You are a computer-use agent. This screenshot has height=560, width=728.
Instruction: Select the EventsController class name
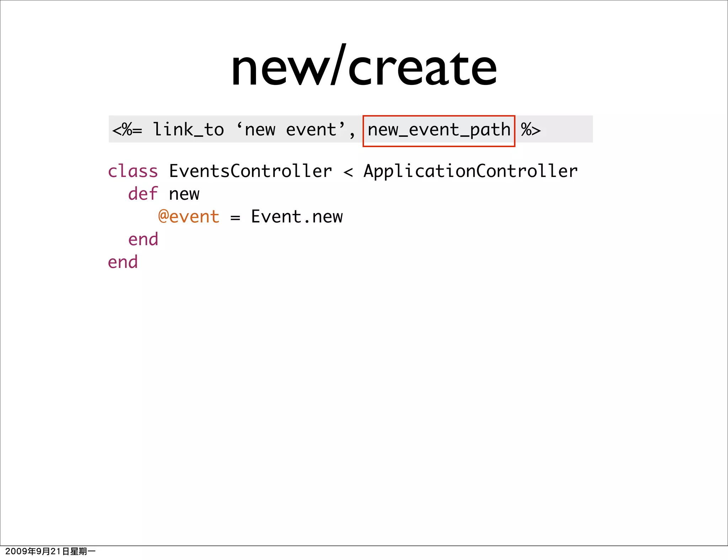tap(250, 172)
